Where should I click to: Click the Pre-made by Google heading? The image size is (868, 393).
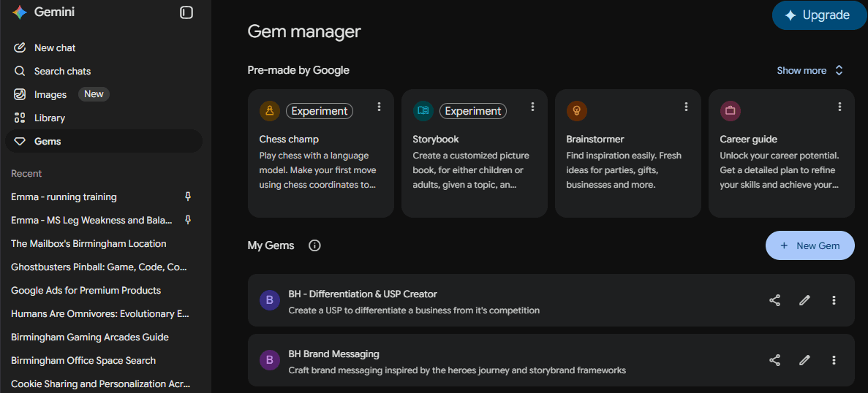(x=298, y=70)
